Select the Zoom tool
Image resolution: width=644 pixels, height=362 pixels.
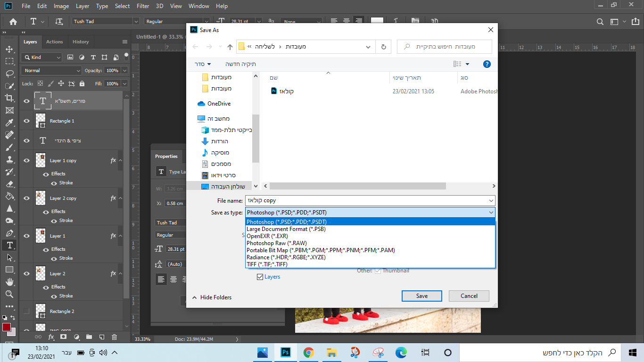tap(9, 294)
